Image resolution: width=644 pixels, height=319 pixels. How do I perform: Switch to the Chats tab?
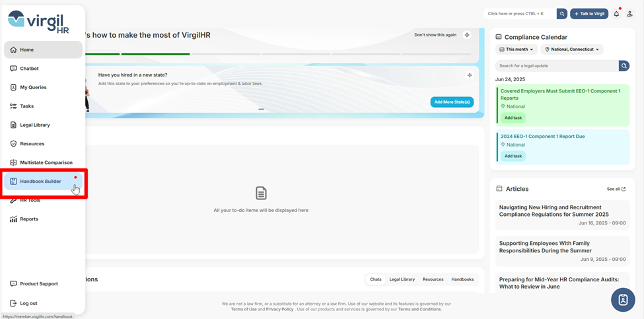click(376, 279)
